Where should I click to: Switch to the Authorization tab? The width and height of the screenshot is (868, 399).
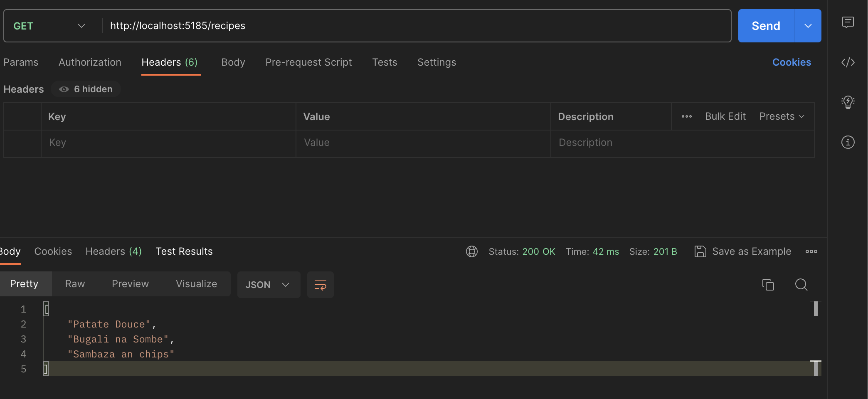pos(90,62)
